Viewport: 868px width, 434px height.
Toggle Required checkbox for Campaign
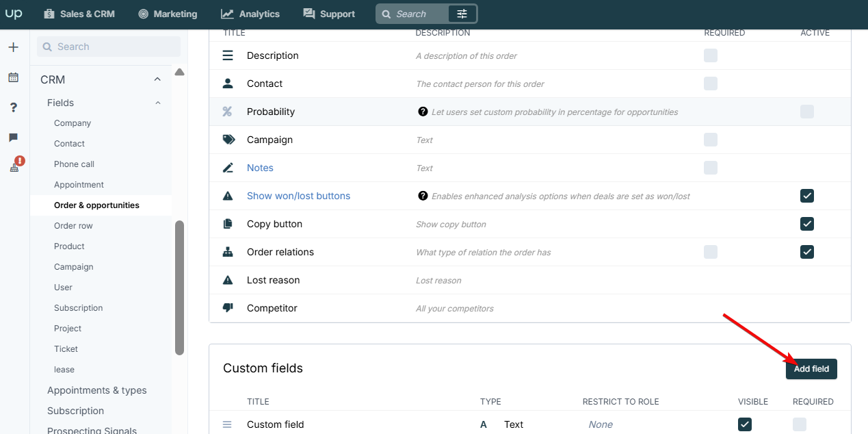tap(711, 140)
